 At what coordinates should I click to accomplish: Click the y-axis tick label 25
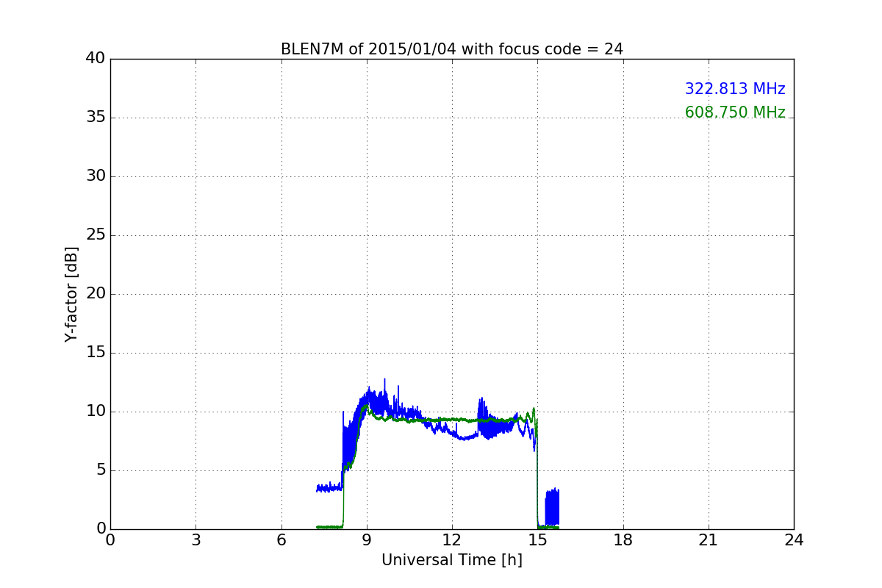96,235
